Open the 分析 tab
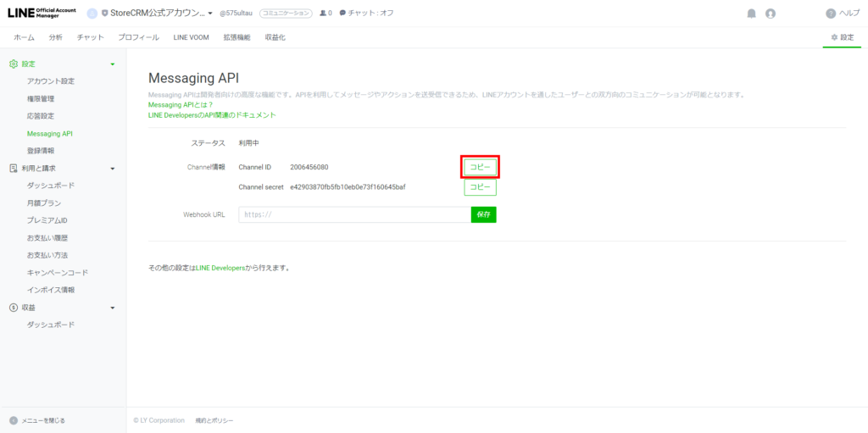Viewport: 868px width, 433px height. click(55, 37)
